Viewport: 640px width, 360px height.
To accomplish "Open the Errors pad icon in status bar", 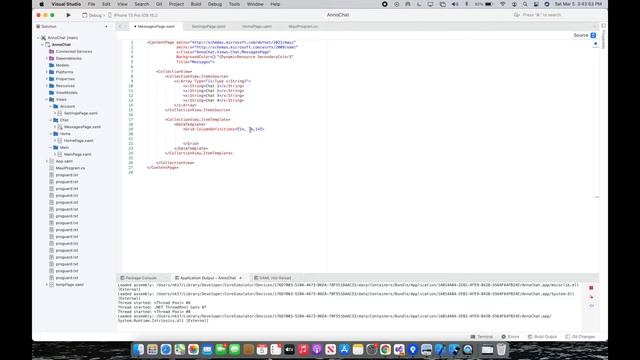I will [x=504, y=337].
